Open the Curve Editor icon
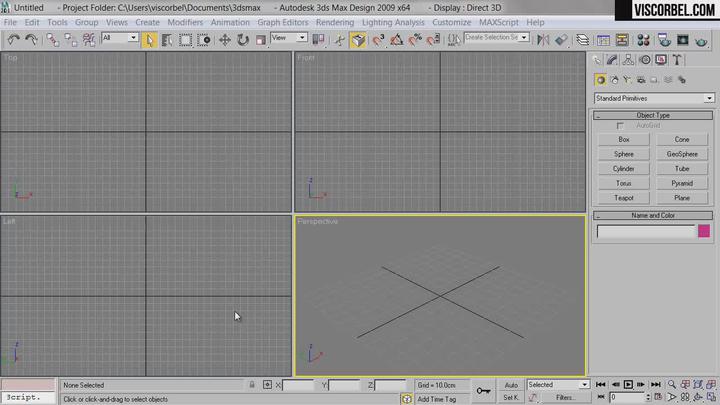 click(x=603, y=40)
